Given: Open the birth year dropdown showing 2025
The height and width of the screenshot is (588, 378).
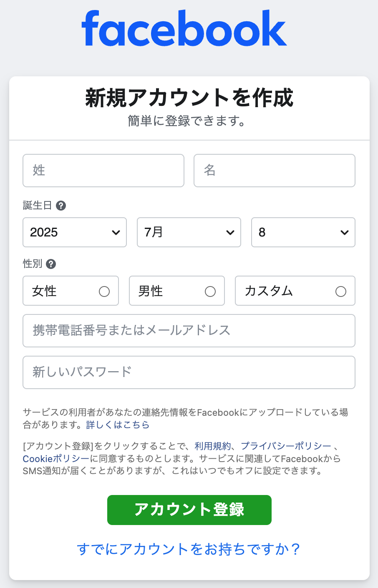Looking at the screenshot, I should (75, 232).
